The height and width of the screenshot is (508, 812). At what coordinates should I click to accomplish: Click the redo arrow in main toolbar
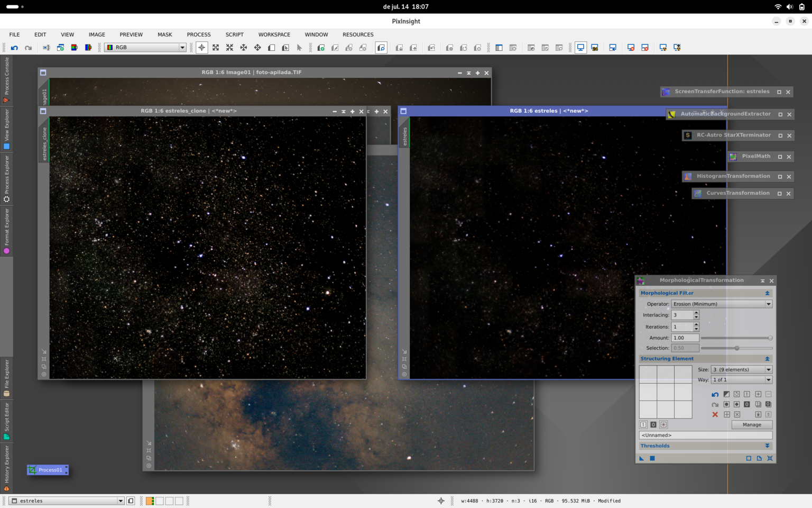29,48
